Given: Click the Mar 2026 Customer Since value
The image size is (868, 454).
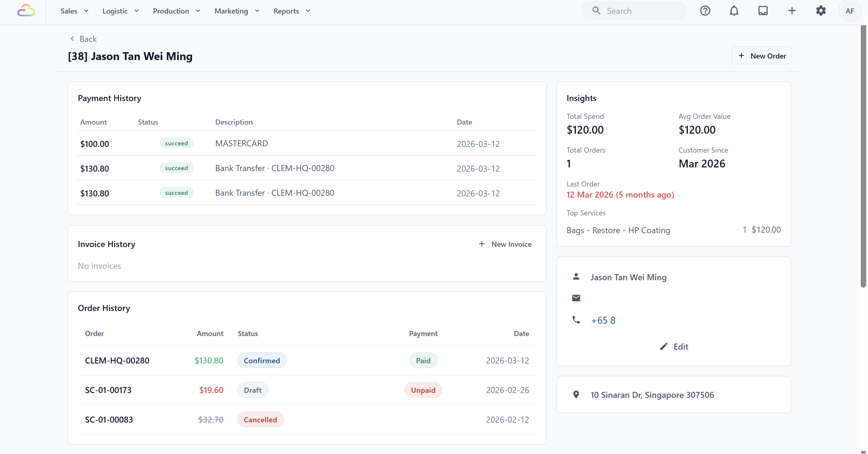Looking at the screenshot, I should pos(702,164).
